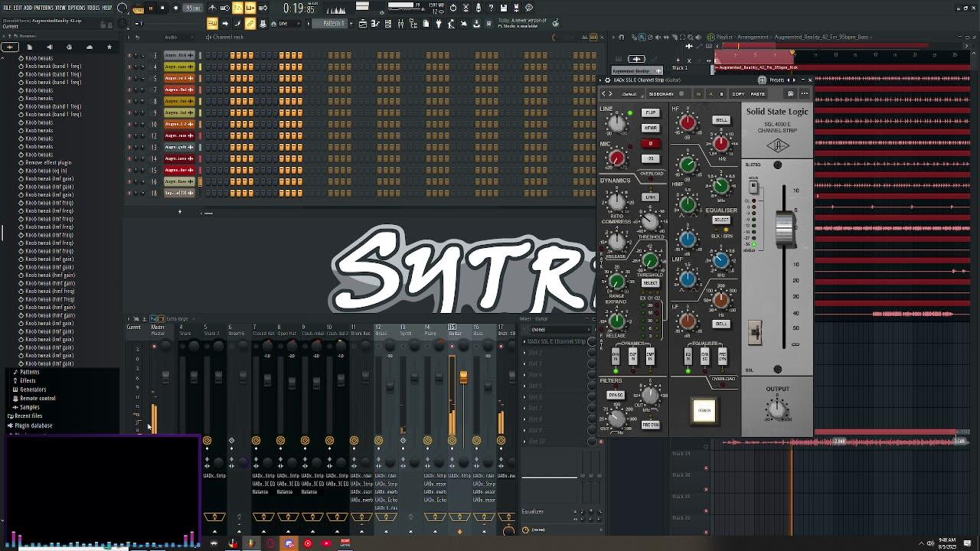
Task: Click YouTube icon in Windows taskbar
Action: (327, 543)
